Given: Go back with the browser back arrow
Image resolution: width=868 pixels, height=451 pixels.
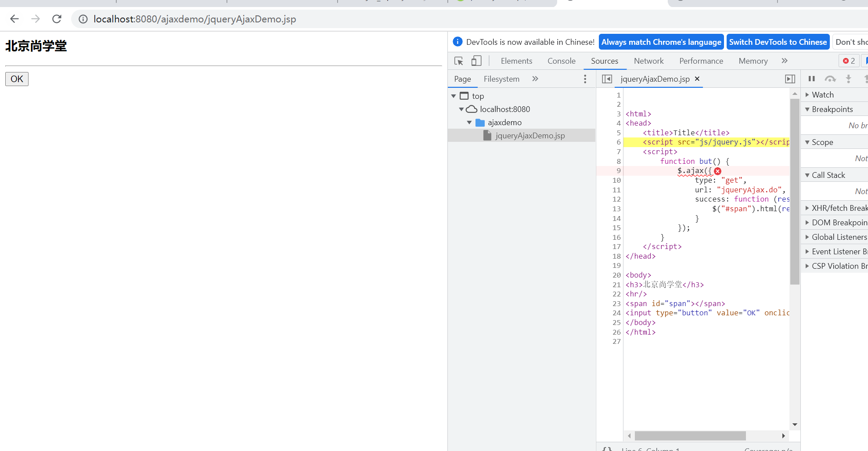Looking at the screenshot, I should (x=14, y=19).
